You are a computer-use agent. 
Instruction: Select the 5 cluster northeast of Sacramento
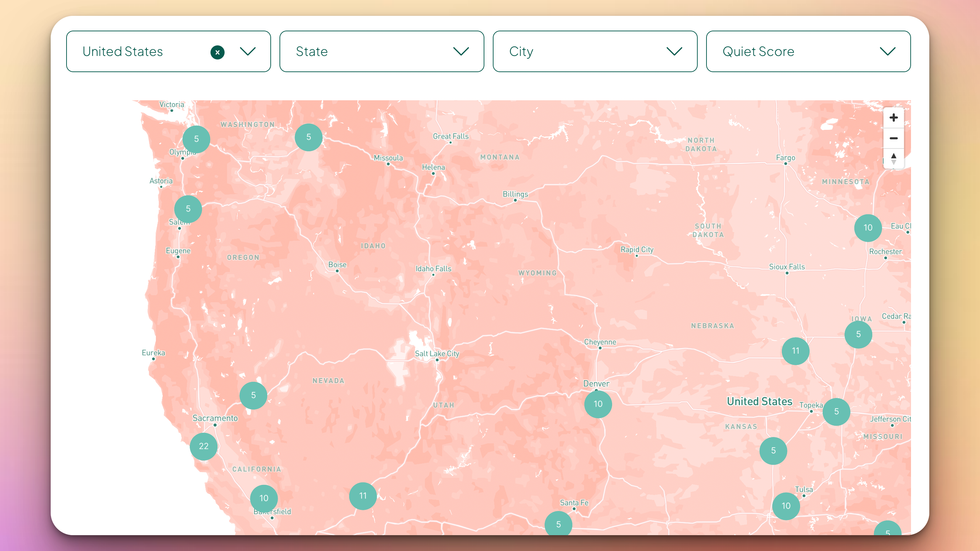[x=253, y=395]
